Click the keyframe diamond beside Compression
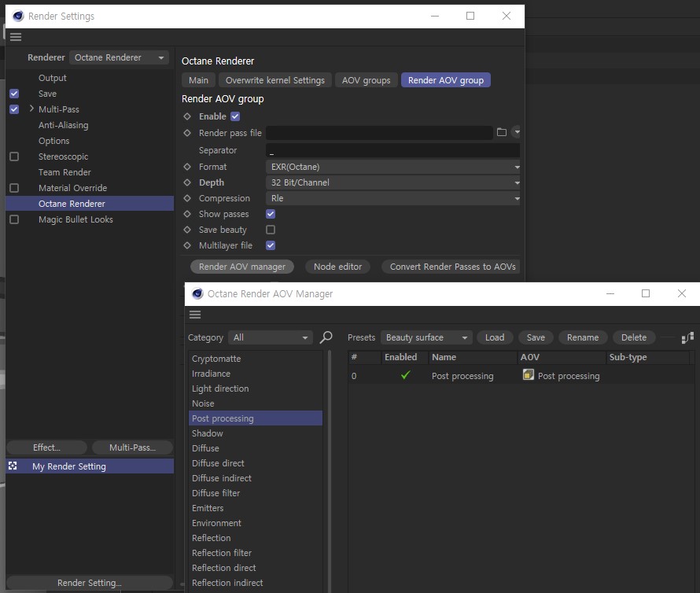Image resolution: width=700 pixels, height=593 pixels. [x=187, y=198]
